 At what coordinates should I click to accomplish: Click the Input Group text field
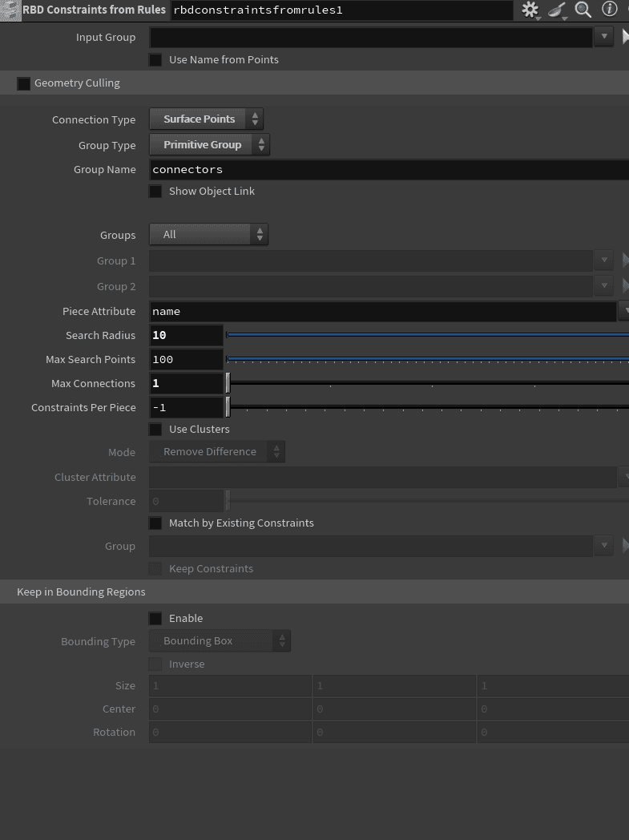tap(370, 37)
